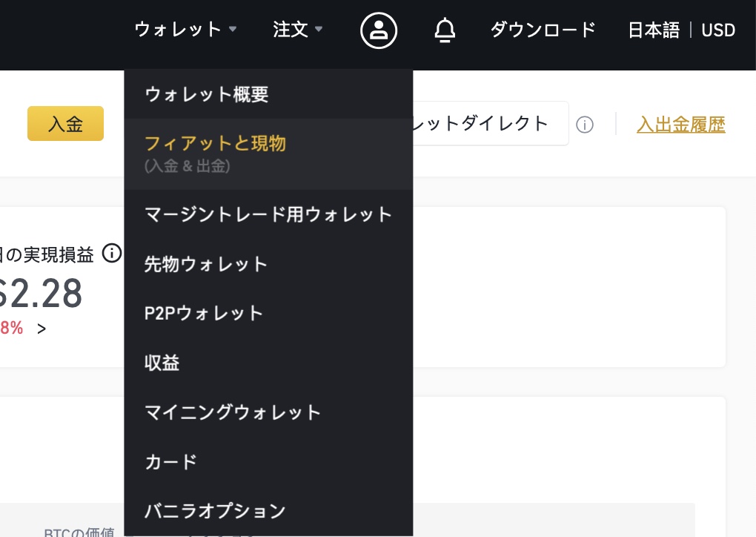Open notifications bell icon
756x537 pixels.
click(445, 30)
